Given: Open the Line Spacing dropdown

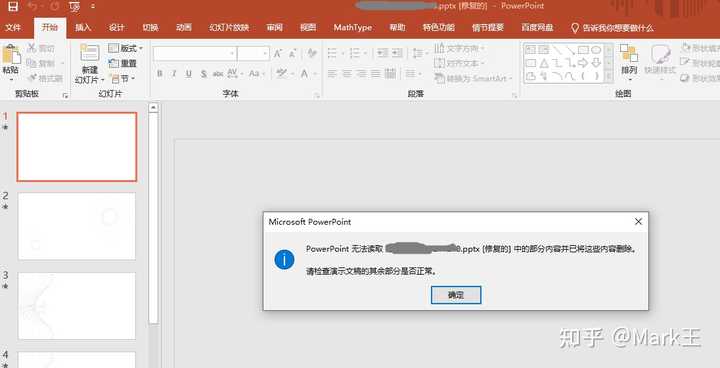Looking at the screenshot, I should point(420,53).
